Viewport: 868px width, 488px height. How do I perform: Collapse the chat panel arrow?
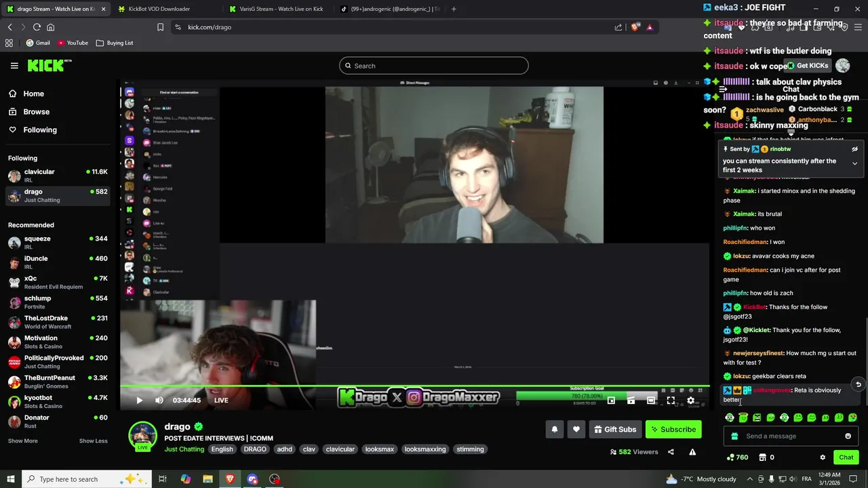[723, 89]
